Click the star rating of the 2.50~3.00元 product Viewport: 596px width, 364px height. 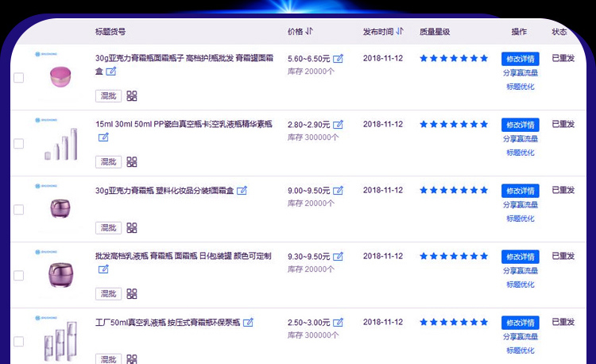click(x=454, y=323)
